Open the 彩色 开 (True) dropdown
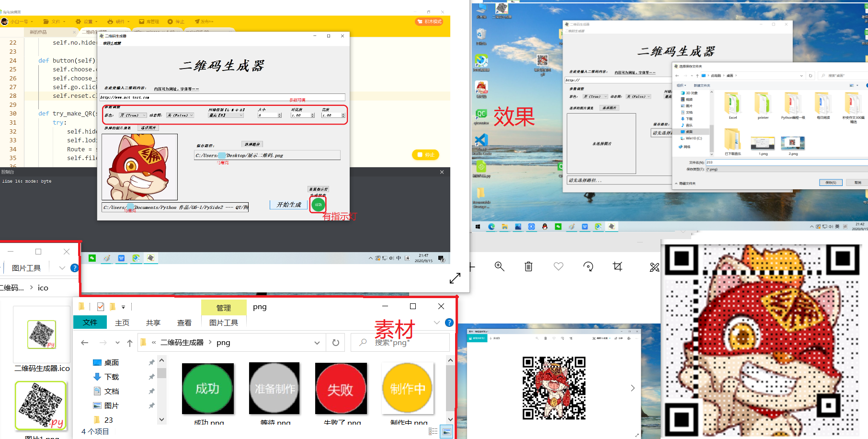Viewport: 868px width, 439px height. tap(133, 115)
